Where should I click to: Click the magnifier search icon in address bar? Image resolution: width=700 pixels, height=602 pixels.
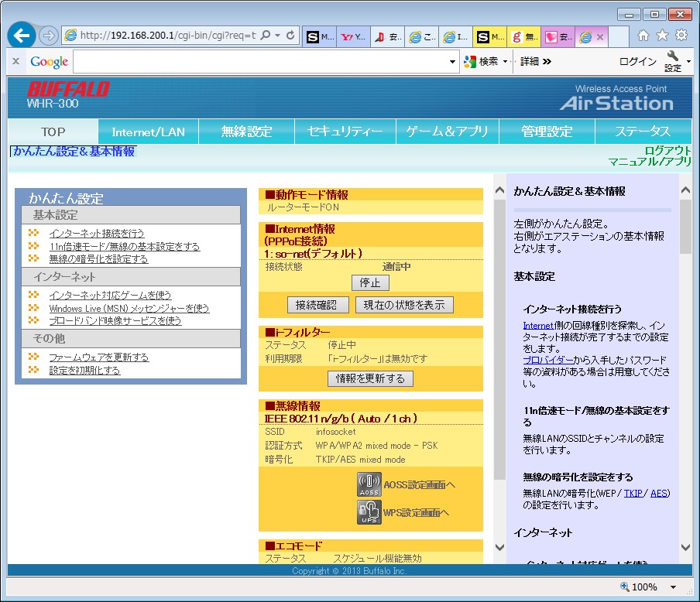pyautogui.click(x=266, y=35)
